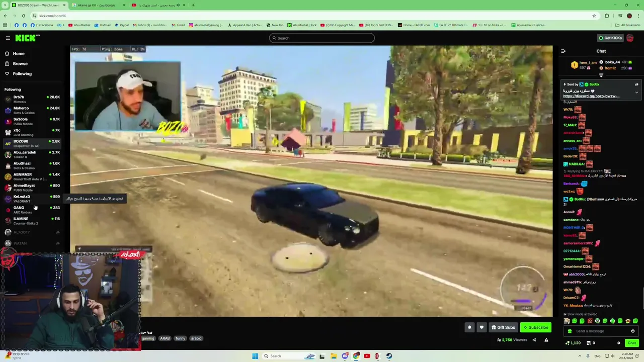The width and height of the screenshot is (644, 362).
Task: Open AhmetBayat channel
Action: (x=32, y=188)
